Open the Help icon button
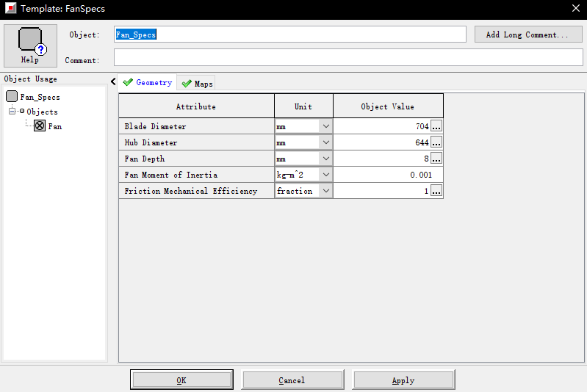The image size is (587, 392). click(30, 46)
